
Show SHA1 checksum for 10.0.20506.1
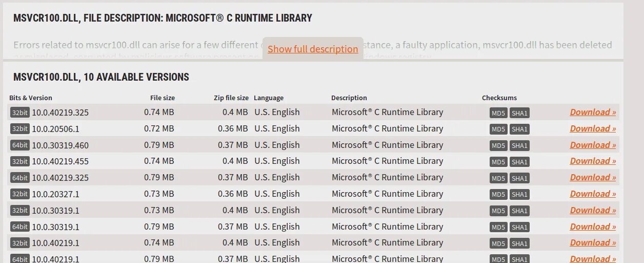[519, 129]
